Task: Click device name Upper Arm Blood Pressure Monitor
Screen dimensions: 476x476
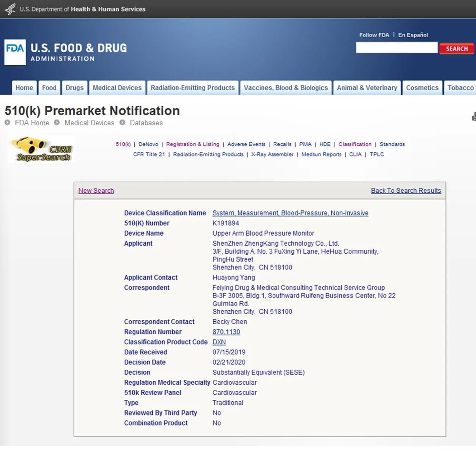Action: tap(263, 233)
